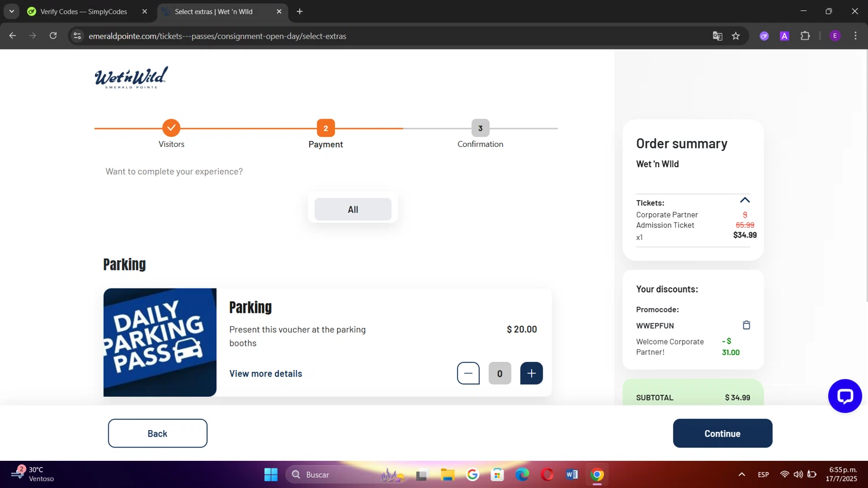
Task: Open the live chat bubble
Action: click(845, 396)
